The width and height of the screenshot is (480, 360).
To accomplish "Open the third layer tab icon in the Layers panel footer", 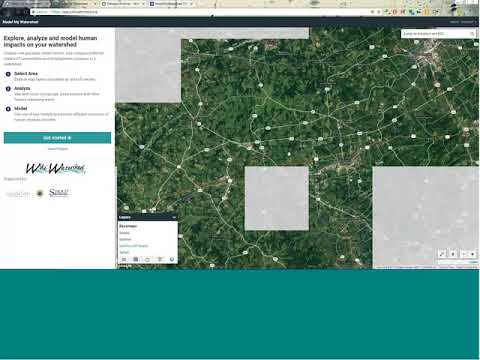I will (148, 259).
